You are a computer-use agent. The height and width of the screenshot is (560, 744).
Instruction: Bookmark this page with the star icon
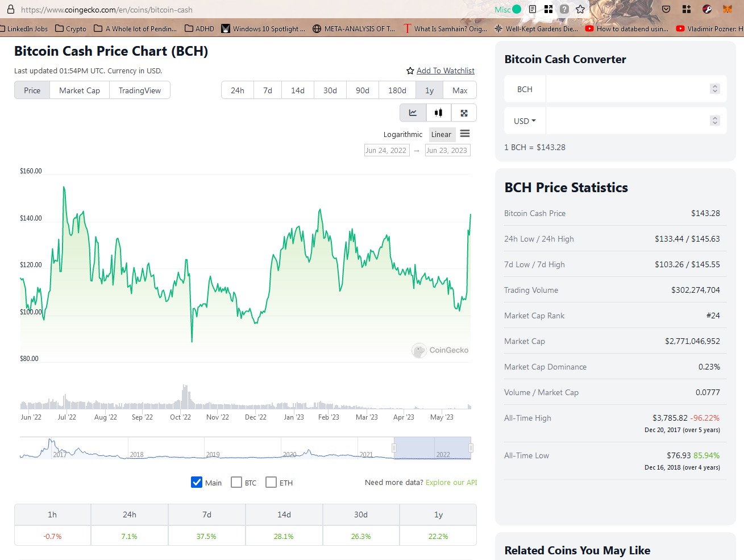click(580, 9)
